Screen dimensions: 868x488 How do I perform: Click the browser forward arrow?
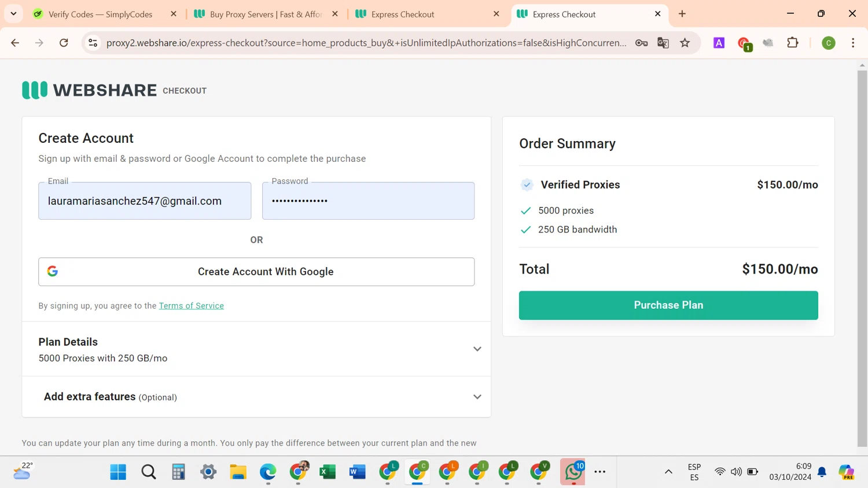click(x=39, y=43)
